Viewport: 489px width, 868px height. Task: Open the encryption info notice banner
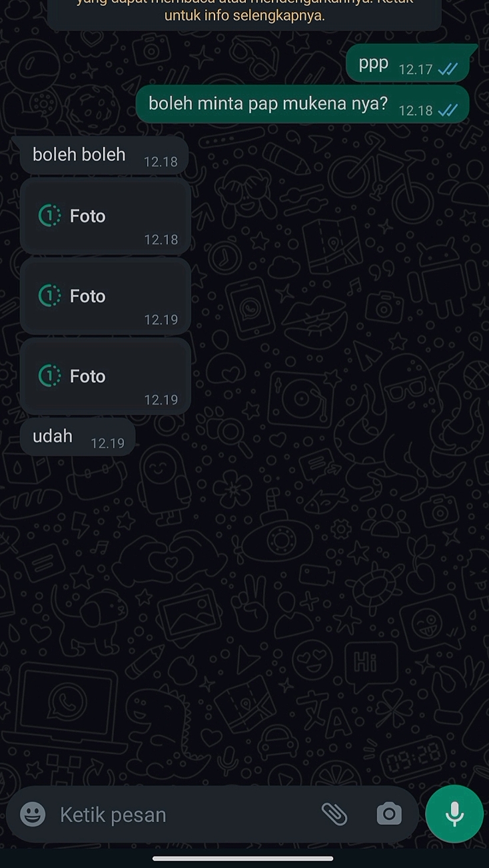coord(244,13)
